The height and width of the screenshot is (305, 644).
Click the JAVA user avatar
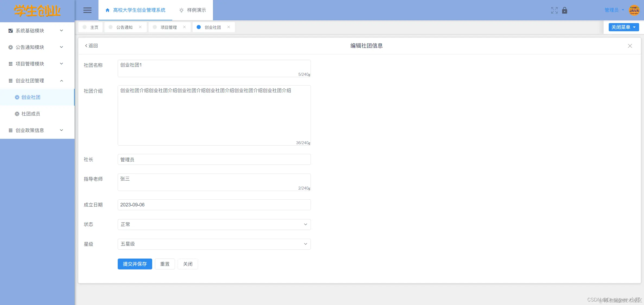[634, 10]
